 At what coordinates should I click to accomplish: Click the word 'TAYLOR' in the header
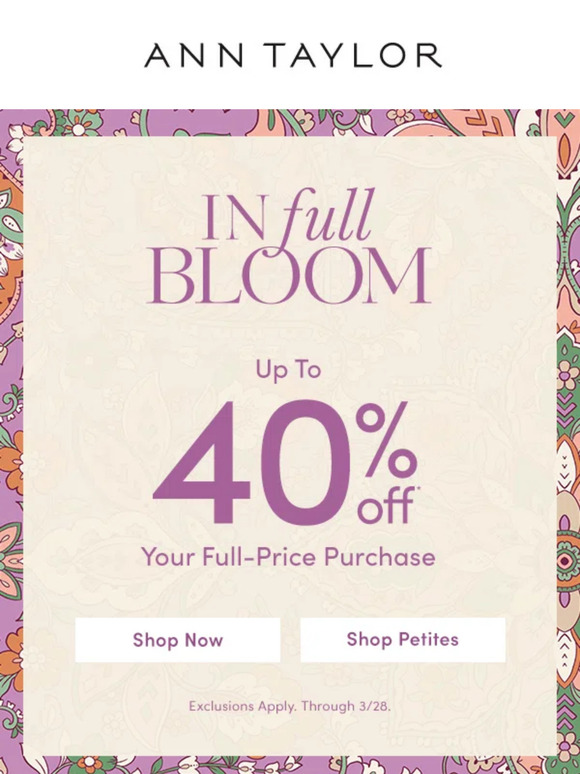[x=365, y=55]
